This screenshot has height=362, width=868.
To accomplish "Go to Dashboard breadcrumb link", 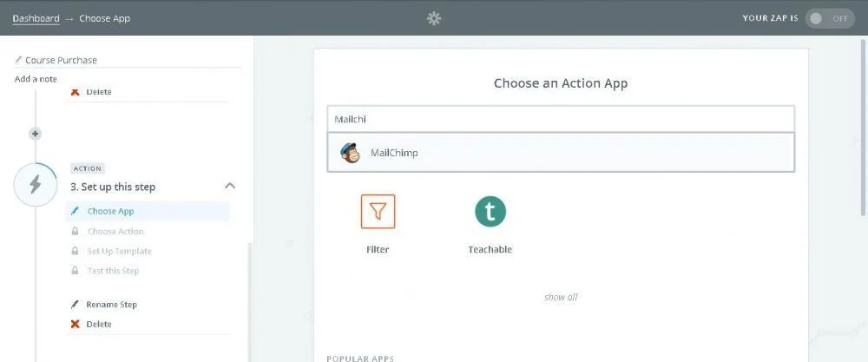I will coord(36,18).
